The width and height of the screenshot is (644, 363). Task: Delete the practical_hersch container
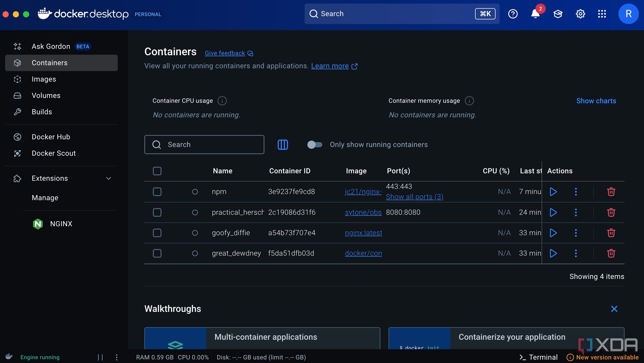click(611, 212)
